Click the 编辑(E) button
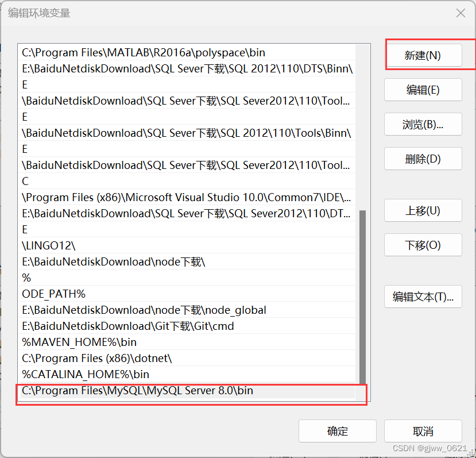This screenshot has width=476, height=458. (x=423, y=90)
